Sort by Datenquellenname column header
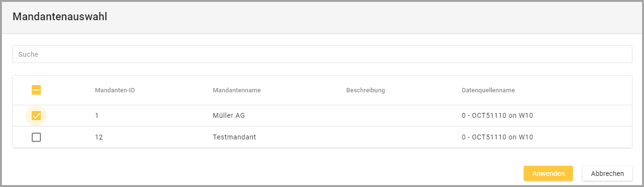 click(x=488, y=90)
